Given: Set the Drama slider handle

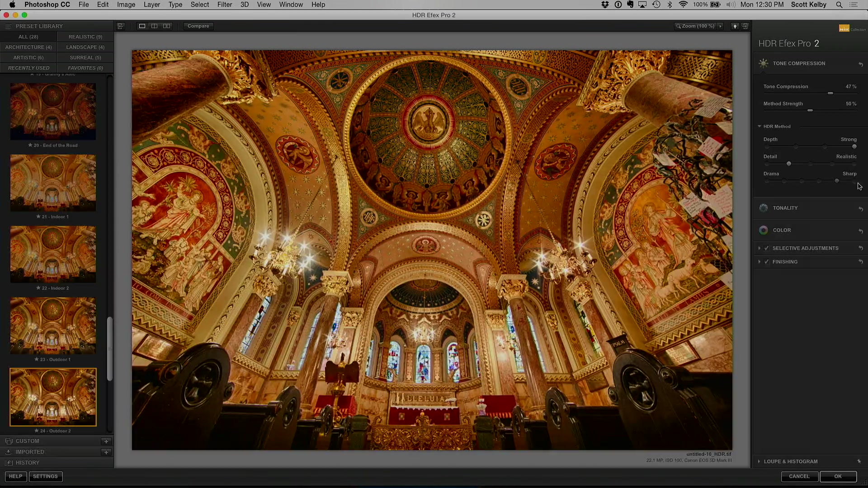Looking at the screenshot, I should [837, 181].
